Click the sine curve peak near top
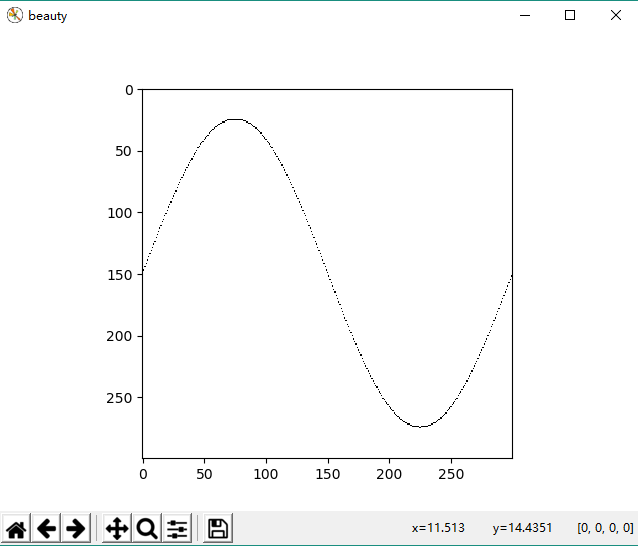Viewport: 638px width, 546px height. tap(235, 120)
